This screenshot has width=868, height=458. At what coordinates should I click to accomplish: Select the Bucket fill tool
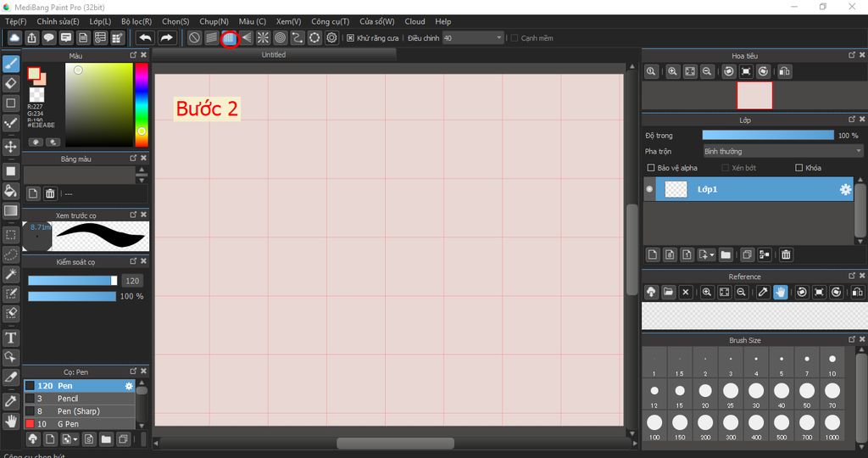(10, 191)
